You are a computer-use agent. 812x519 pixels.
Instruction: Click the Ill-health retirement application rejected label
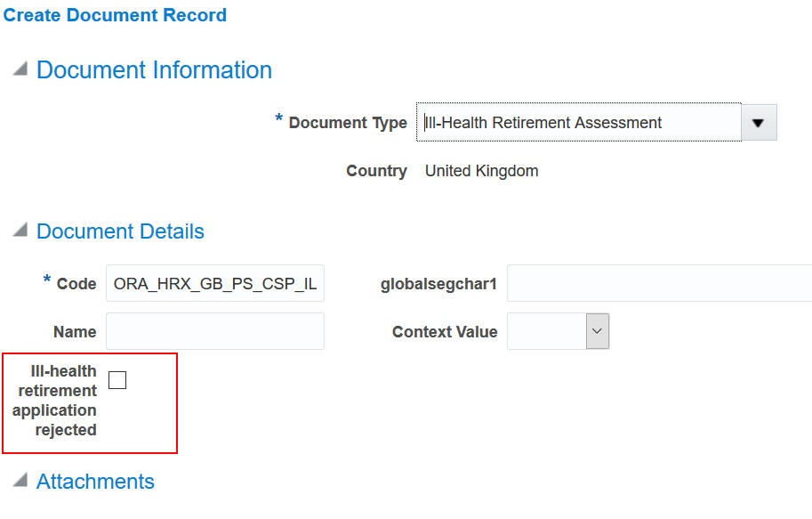pos(55,401)
